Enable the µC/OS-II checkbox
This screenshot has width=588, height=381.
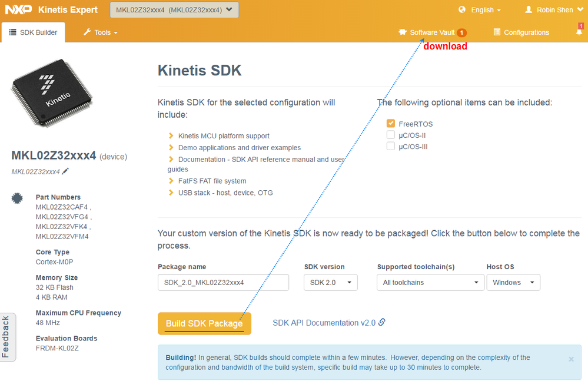[391, 135]
